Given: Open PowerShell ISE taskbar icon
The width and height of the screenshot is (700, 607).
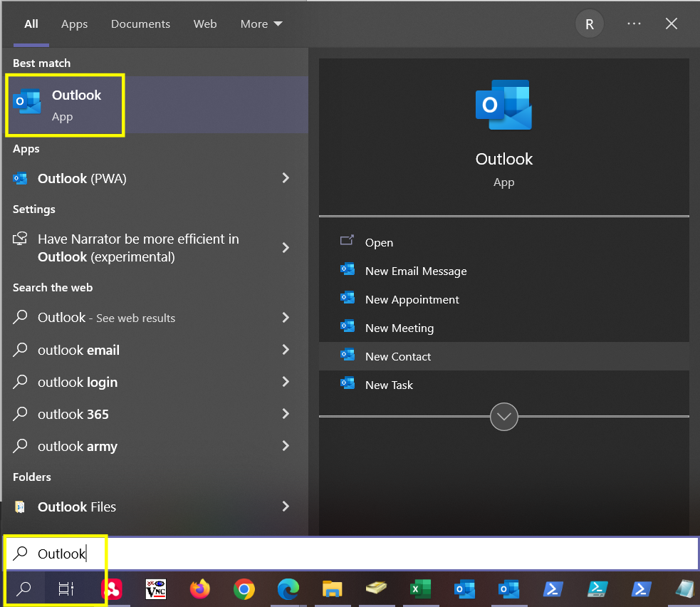Looking at the screenshot, I should pos(597,589).
